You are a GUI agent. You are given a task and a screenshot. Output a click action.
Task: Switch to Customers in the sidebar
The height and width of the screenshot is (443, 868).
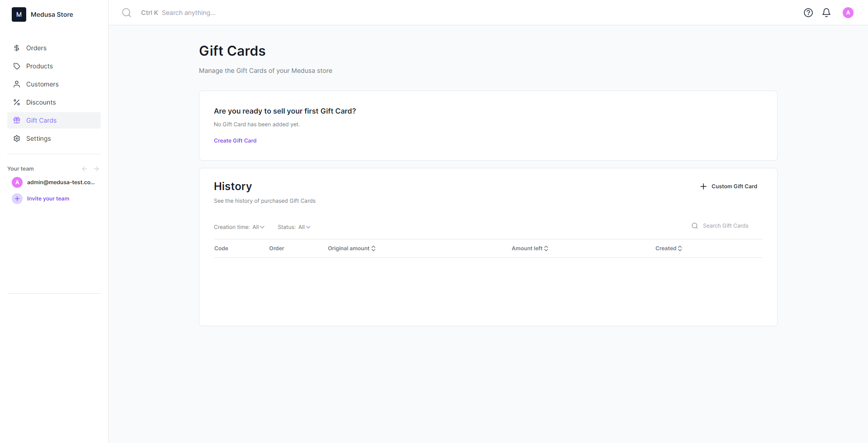[42, 84]
